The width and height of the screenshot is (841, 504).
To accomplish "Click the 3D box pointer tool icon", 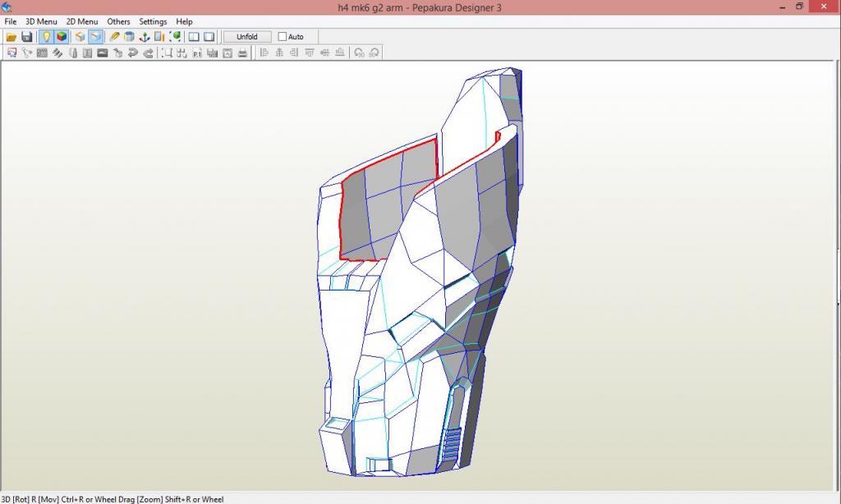I will click(x=118, y=53).
